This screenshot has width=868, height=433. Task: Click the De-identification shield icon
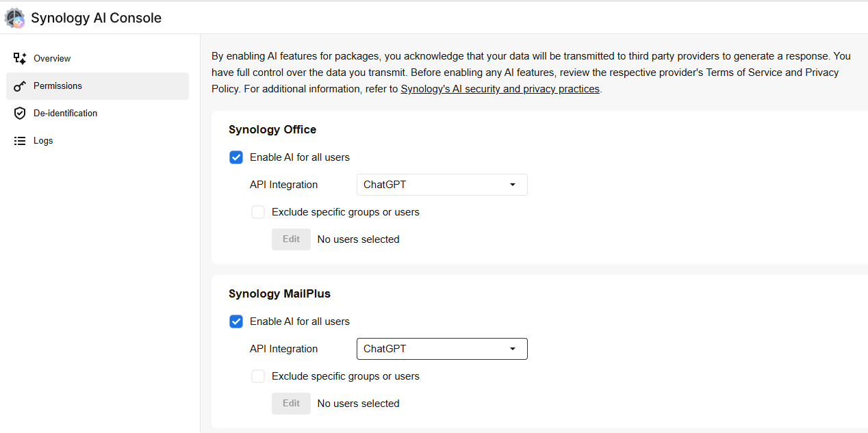click(x=20, y=114)
